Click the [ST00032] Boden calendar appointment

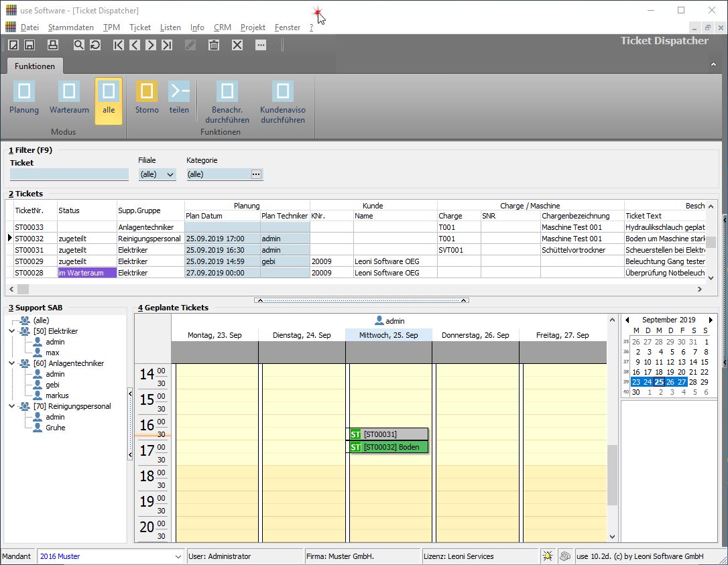pos(389,447)
